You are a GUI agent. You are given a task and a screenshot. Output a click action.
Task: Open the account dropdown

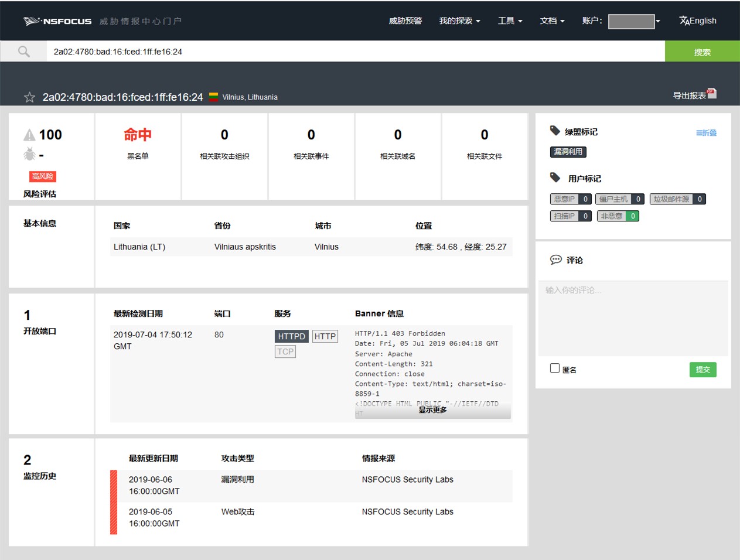(x=635, y=22)
